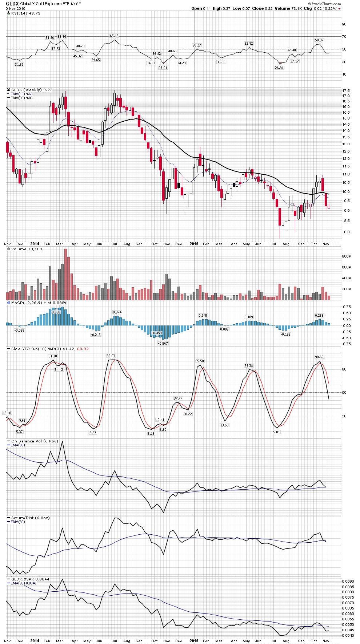Click the line icon beside the RSI(14) label
360x644 pixels.
[8, 13]
